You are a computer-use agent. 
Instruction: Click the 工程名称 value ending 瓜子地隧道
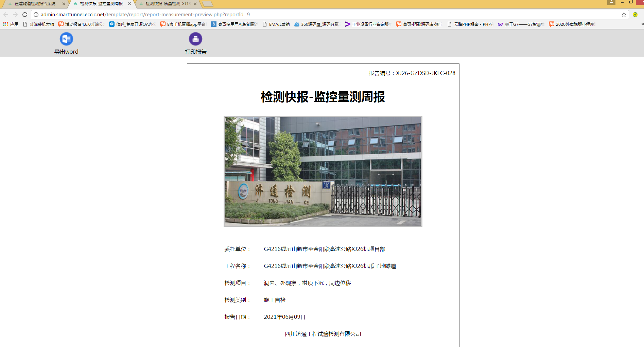pyautogui.click(x=330, y=266)
